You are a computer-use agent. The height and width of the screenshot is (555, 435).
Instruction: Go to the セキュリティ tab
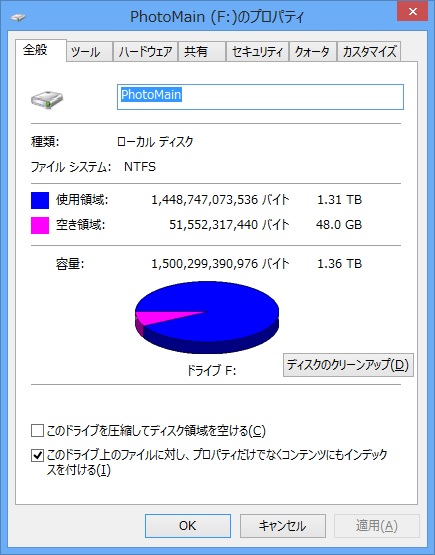coord(257,52)
